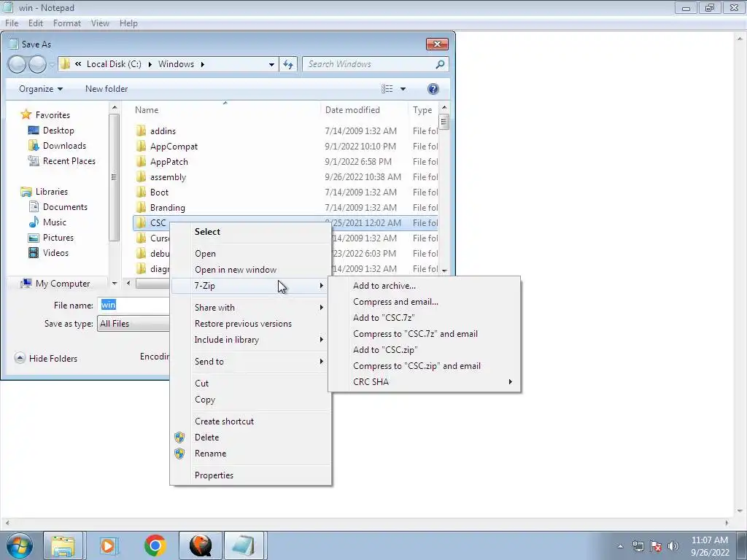Choose Properties in the context menu
The width and height of the screenshot is (747, 560).
pyautogui.click(x=251, y=475)
